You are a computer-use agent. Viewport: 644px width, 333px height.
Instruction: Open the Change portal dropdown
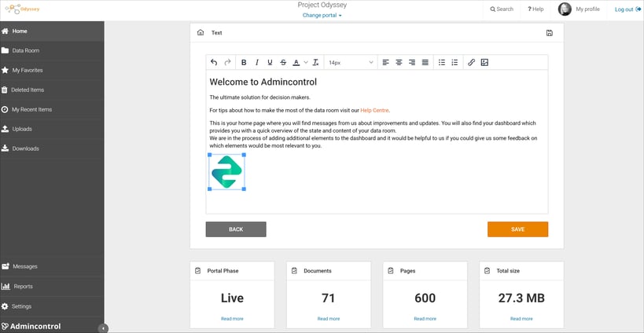point(322,16)
